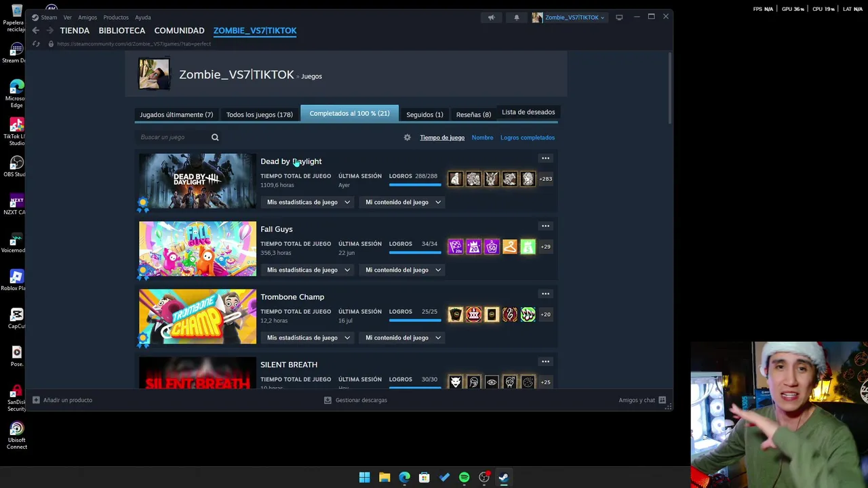
Task: Open the Lista de deseados tab
Action: [528, 113]
